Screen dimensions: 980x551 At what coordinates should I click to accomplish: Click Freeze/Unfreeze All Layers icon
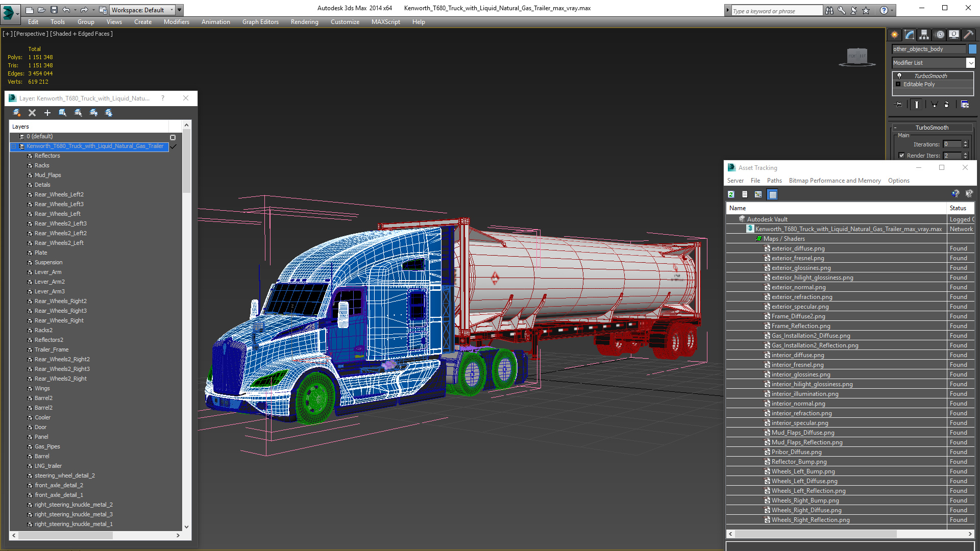pyautogui.click(x=109, y=113)
